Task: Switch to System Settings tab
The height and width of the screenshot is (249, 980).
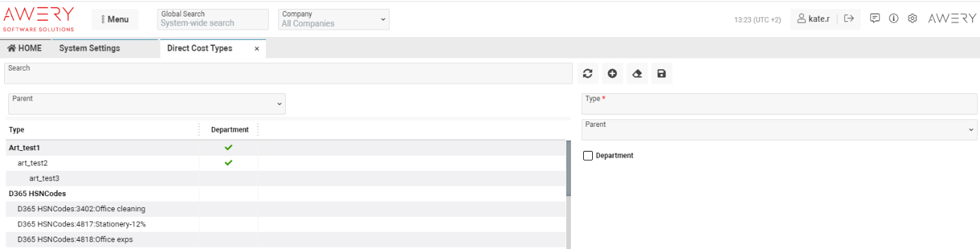Action: coord(89,48)
